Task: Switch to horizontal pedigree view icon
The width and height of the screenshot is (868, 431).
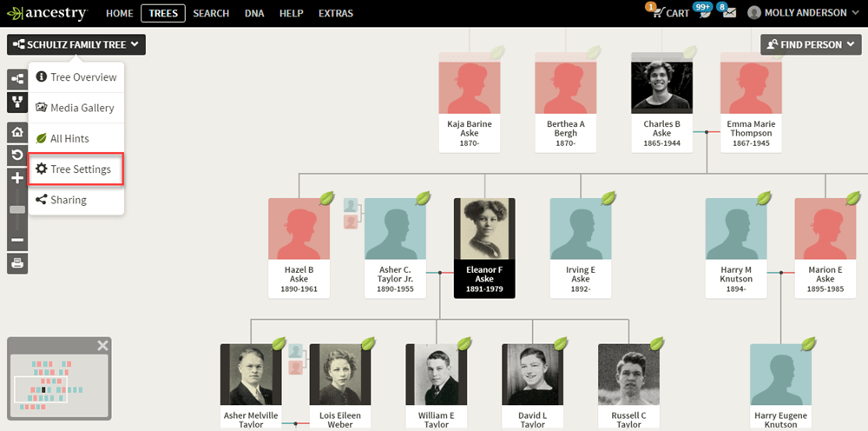Action: [17, 80]
